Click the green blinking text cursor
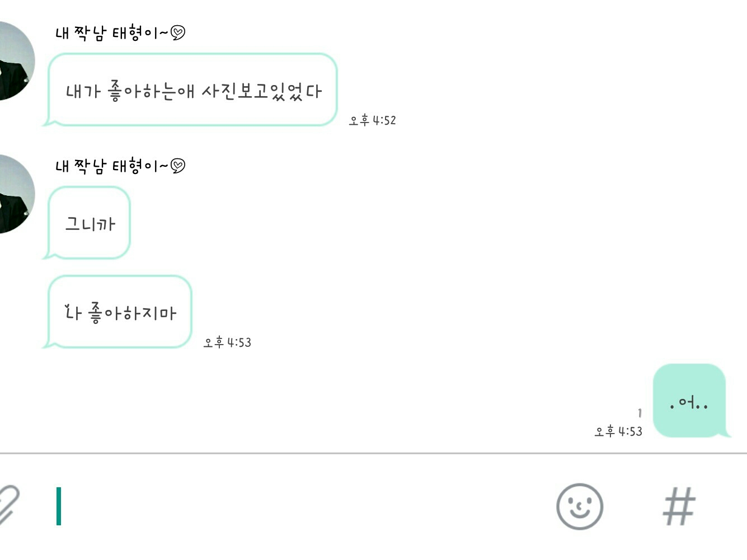 59,506
